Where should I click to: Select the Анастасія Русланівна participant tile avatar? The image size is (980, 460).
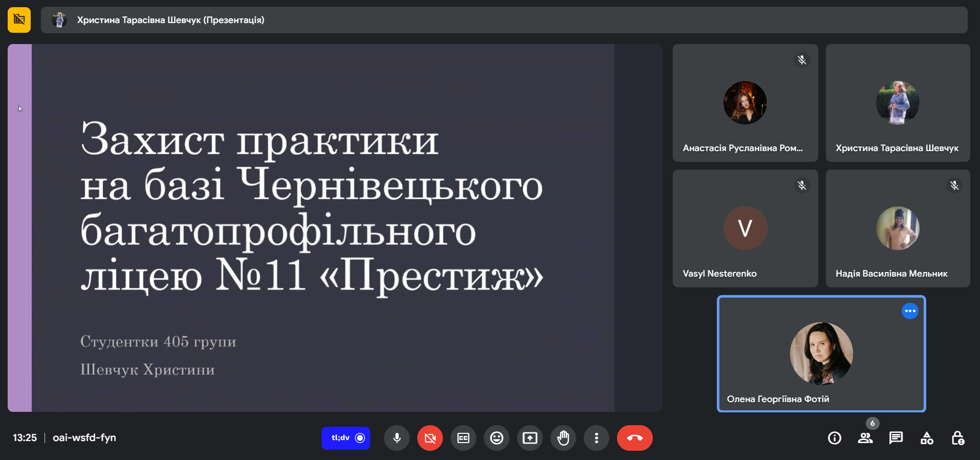[x=745, y=102]
